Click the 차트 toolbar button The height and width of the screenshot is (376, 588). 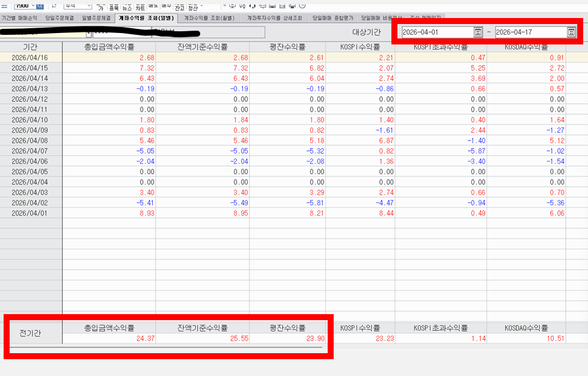pos(140,8)
